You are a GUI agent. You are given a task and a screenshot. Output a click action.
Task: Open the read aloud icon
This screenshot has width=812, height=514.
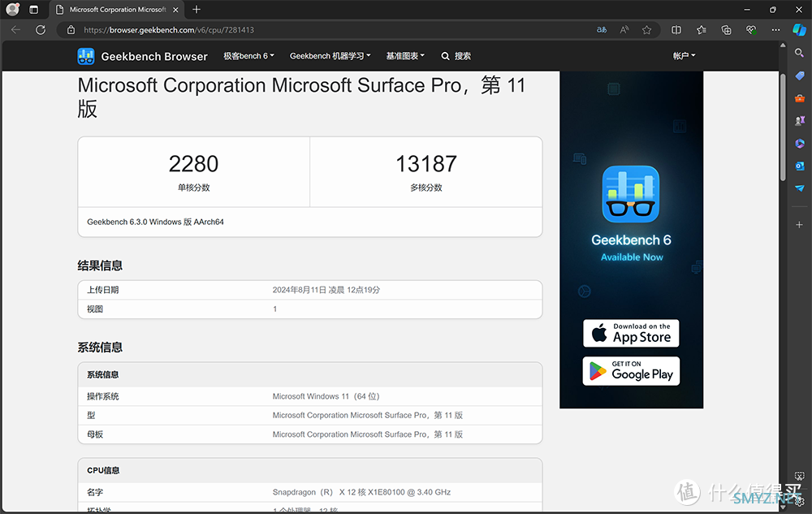point(624,30)
